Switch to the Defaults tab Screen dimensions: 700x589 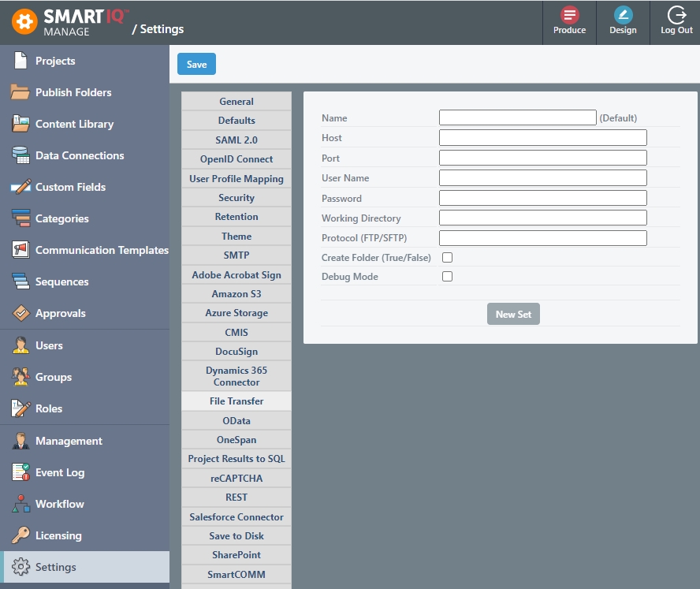click(x=236, y=121)
